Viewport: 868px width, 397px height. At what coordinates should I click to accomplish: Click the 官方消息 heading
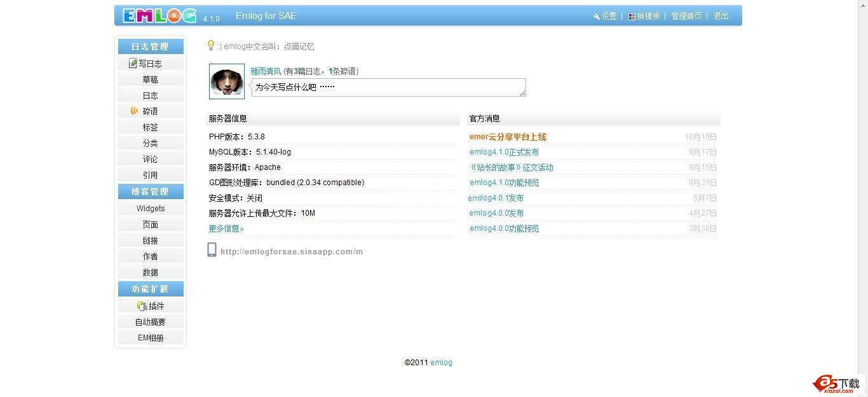tap(485, 118)
